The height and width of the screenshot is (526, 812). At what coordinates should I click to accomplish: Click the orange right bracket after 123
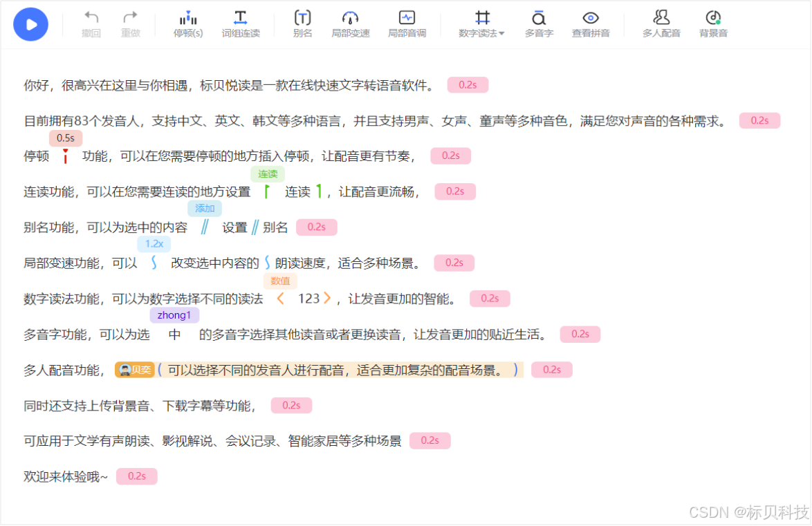327,299
